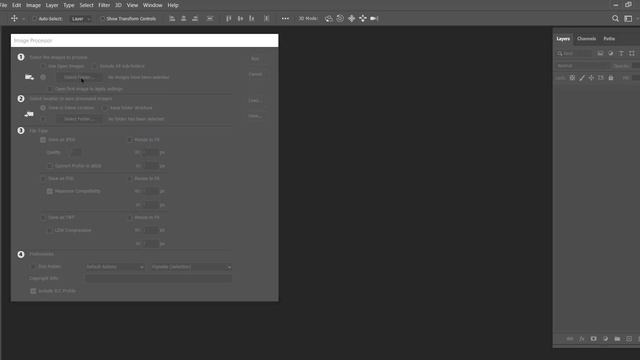Enable the Auto-Select checkbox

tap(34, 19)
